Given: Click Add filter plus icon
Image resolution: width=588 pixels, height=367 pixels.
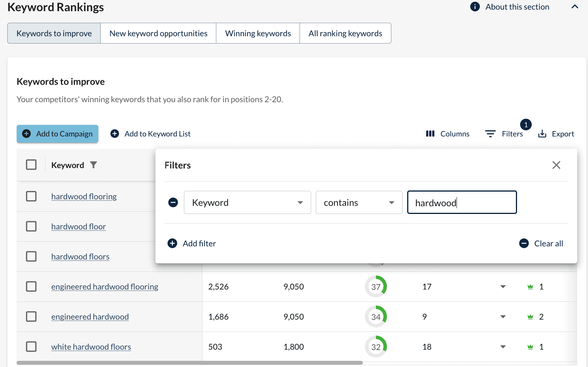Looking at the screenshot, I should click(x=172, y=244).
